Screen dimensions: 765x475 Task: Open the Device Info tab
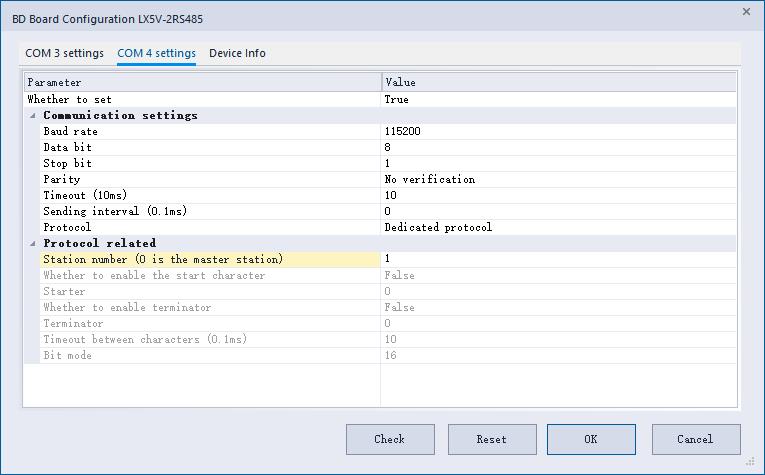coord(237,53)
